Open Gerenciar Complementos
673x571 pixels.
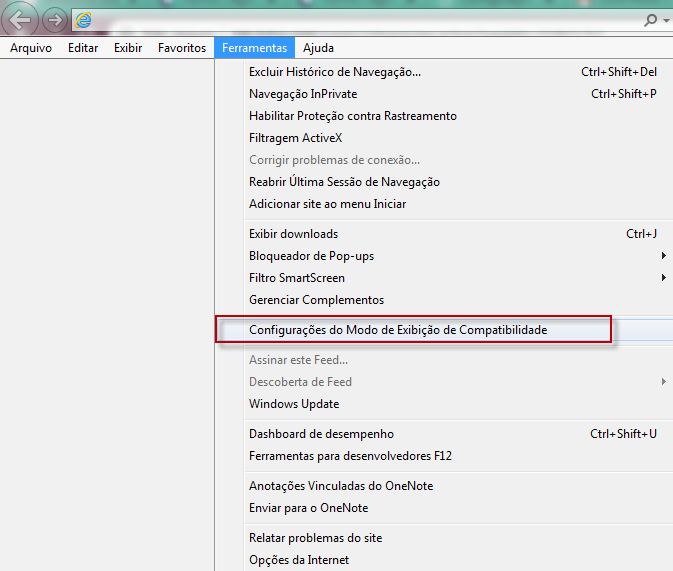point(444,300)
